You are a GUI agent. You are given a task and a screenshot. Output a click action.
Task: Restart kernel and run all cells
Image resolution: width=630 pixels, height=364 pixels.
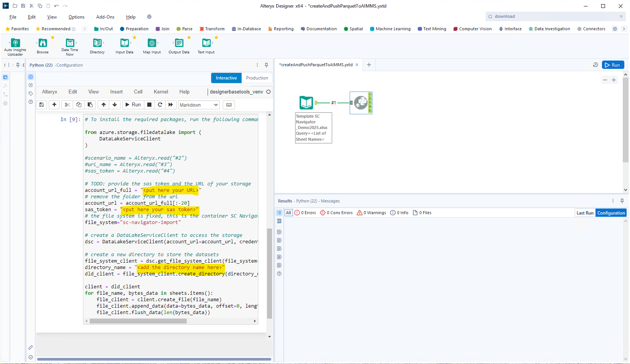171,105
